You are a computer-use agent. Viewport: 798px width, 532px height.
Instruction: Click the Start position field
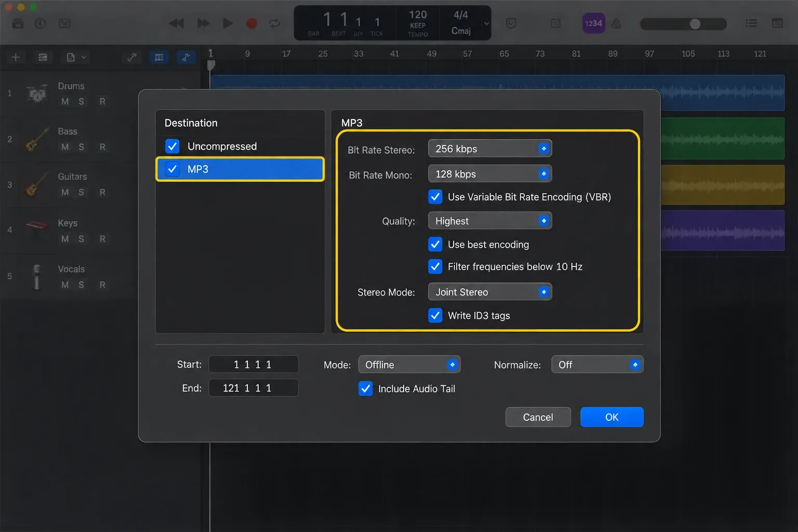coord(254,364)
